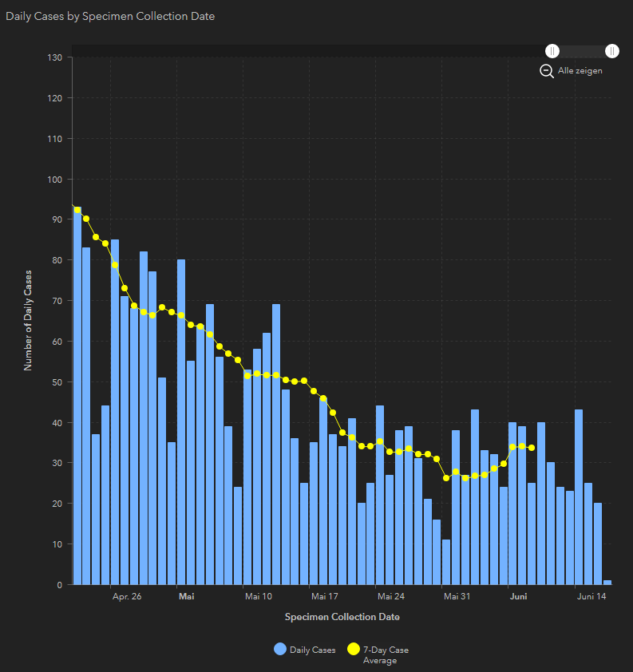Click the bold "Mai" month label
Viewport: 633px width, 672px height.
click(x=187, y=596)
